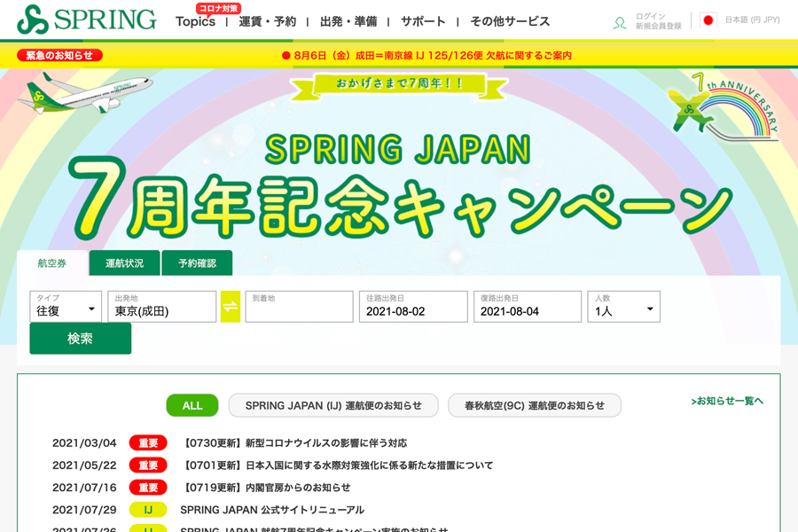
Task: Open SPRING JAPAN 公式サイトリニューアル news
Action: tap(272, 510)
